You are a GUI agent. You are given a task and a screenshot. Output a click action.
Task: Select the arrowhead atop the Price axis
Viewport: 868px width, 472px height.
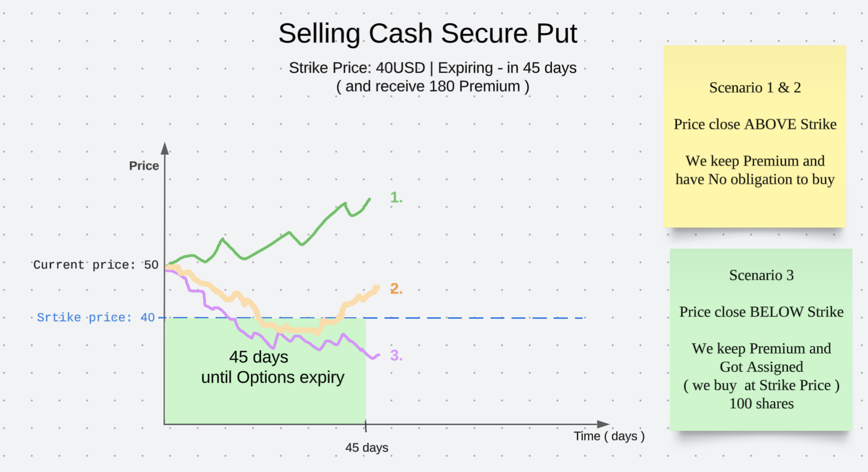165,148
